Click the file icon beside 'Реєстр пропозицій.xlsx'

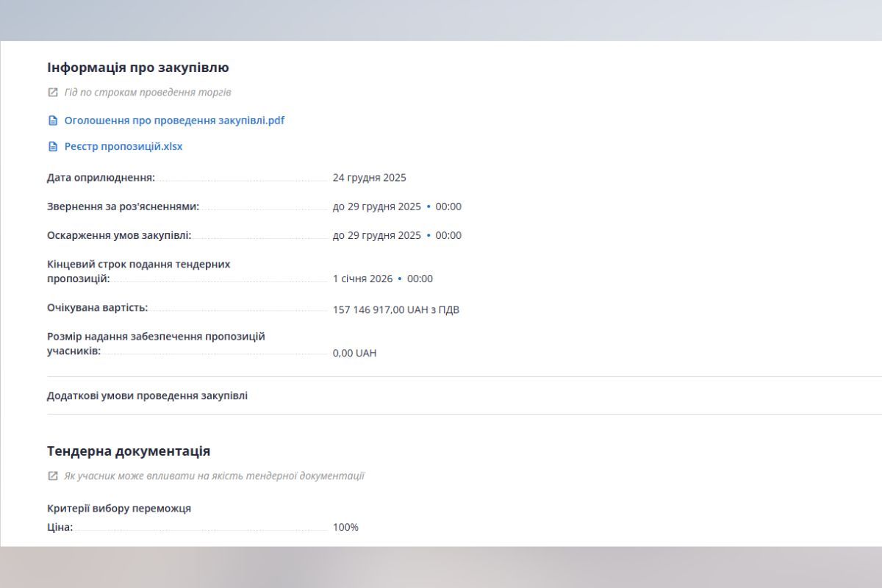52,146
